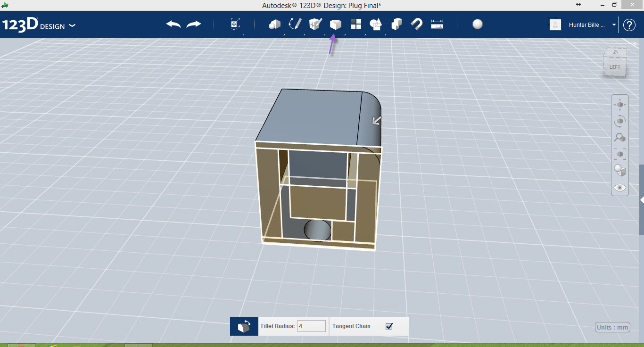This screenshot has width=644, height=347.
Task: Click the Fillet tool icon in bottom bar
Action: pyautogui.click(x=244, y=326)
